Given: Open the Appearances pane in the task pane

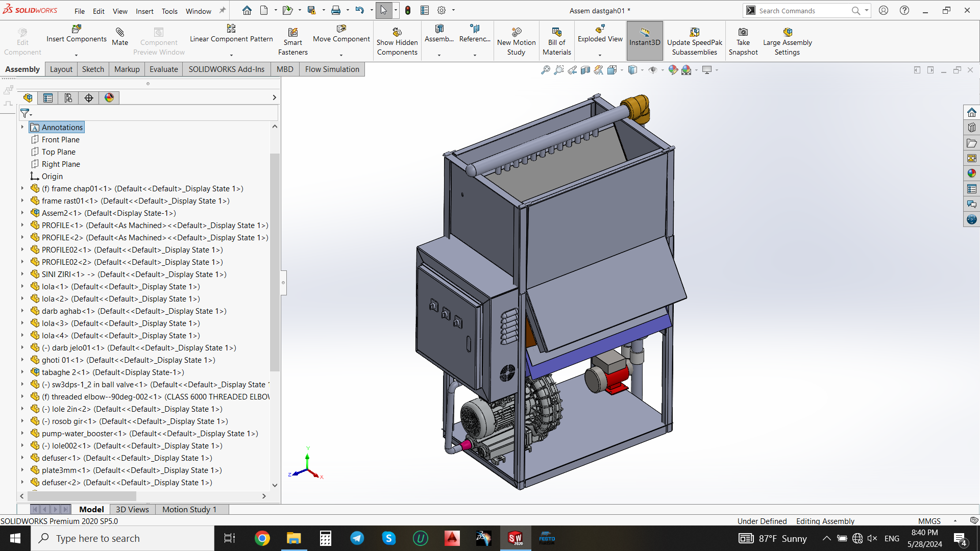Looking at the screenshot, I should tap(971, 173).
